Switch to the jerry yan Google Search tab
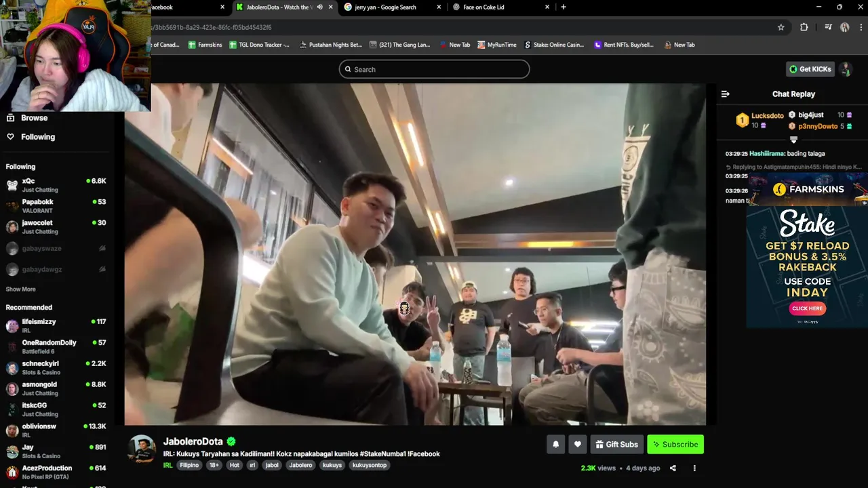This screenshot has width=868, height=488. [x=392, y=7]
